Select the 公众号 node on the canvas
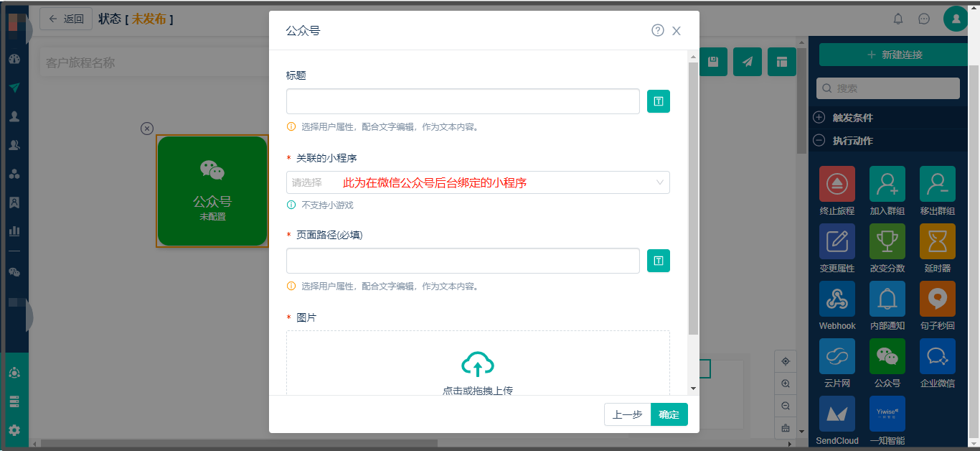Viewport: 980px width, 451px height. tap(212, 191)
